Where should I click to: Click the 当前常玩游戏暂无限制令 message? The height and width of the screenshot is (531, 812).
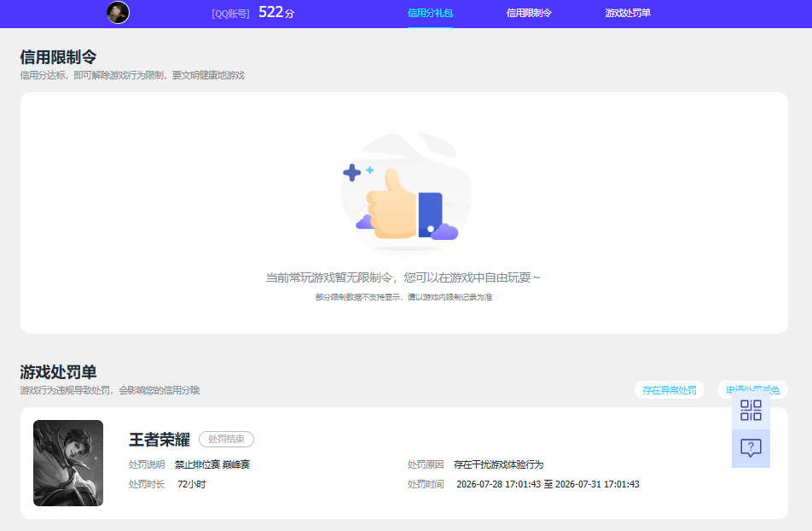403,278
